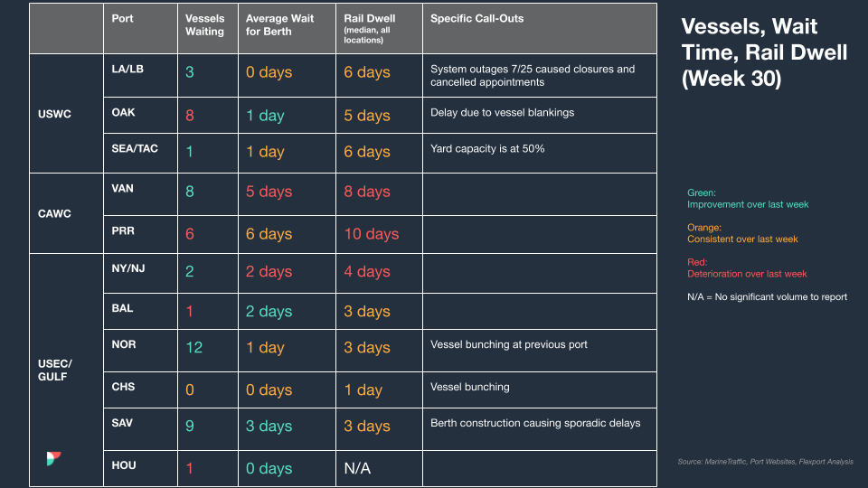
Task: Click the Specific Call-Outs header
Action: [476, 18]
